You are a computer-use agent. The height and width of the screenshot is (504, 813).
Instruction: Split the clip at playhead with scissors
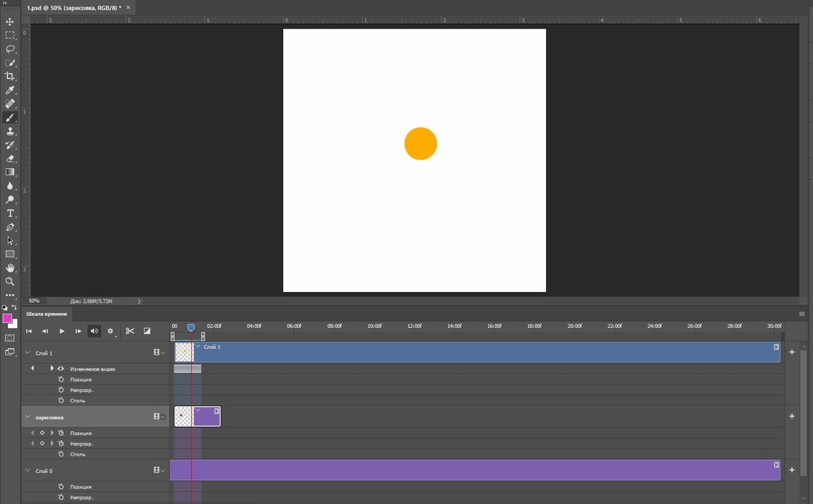(130, 331)
